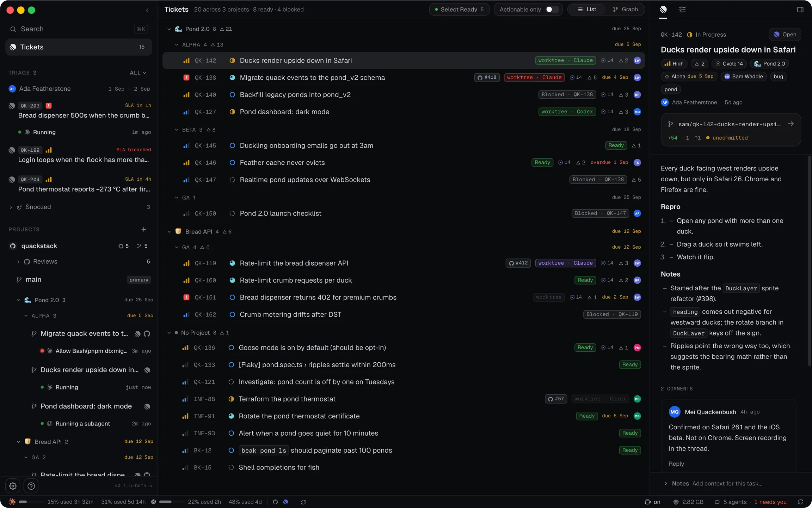This screenshot has height=508, width=812.
Task: Open the help question mark icon
Action: 31,486
